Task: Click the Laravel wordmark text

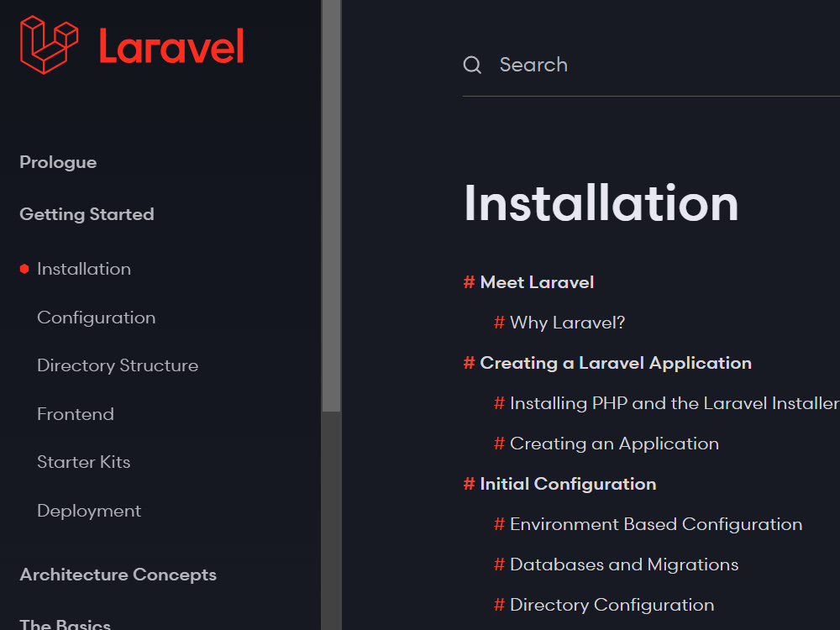Action: pos(171,46)
